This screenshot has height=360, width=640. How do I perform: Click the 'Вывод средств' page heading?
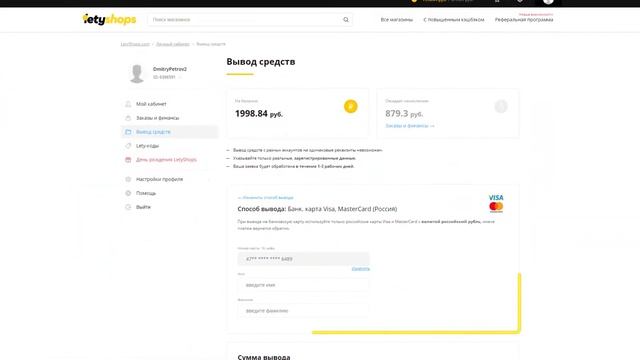click(x=261, y=62)
